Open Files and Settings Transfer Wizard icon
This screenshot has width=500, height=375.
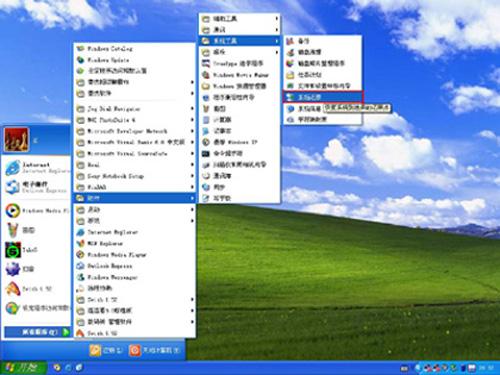[290, 86]
